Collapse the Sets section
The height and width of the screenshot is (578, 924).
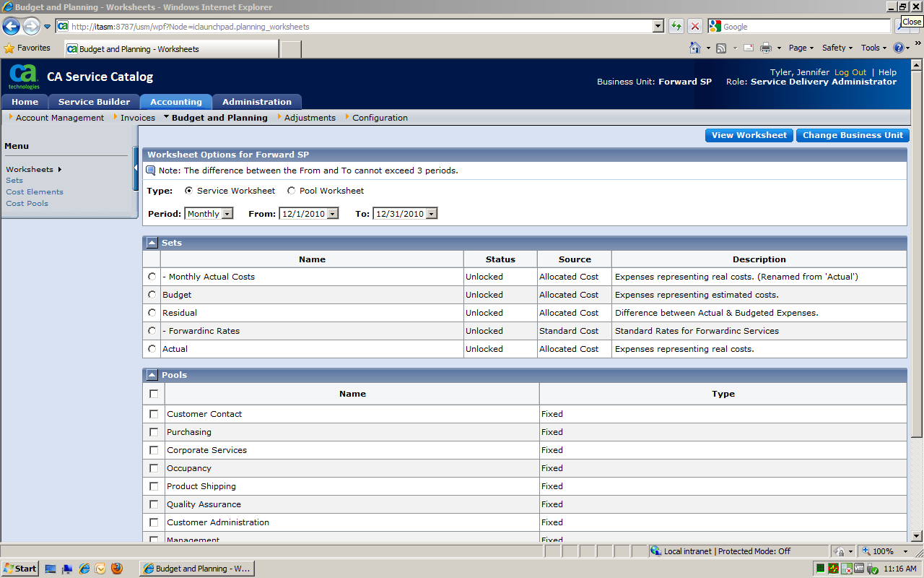pyautogui.click(x=152, y=243)
